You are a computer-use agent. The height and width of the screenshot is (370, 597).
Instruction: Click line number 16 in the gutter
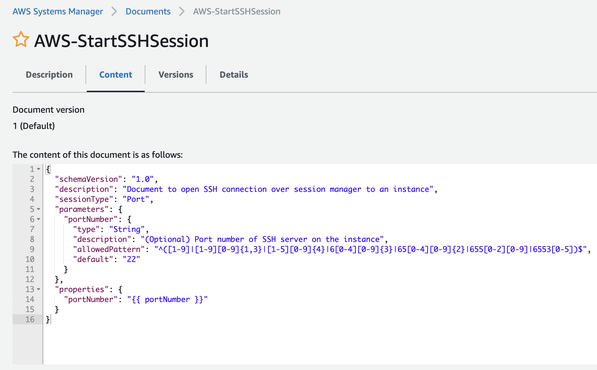tap(30, 319)
